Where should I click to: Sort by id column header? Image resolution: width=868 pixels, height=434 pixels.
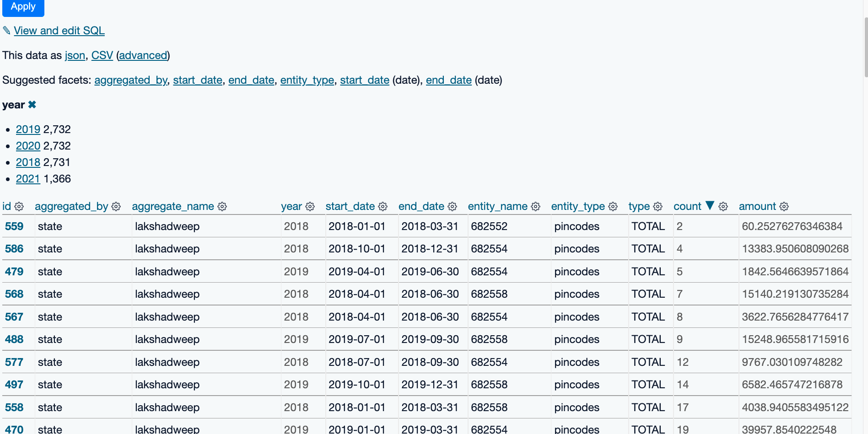pos(6,206)
